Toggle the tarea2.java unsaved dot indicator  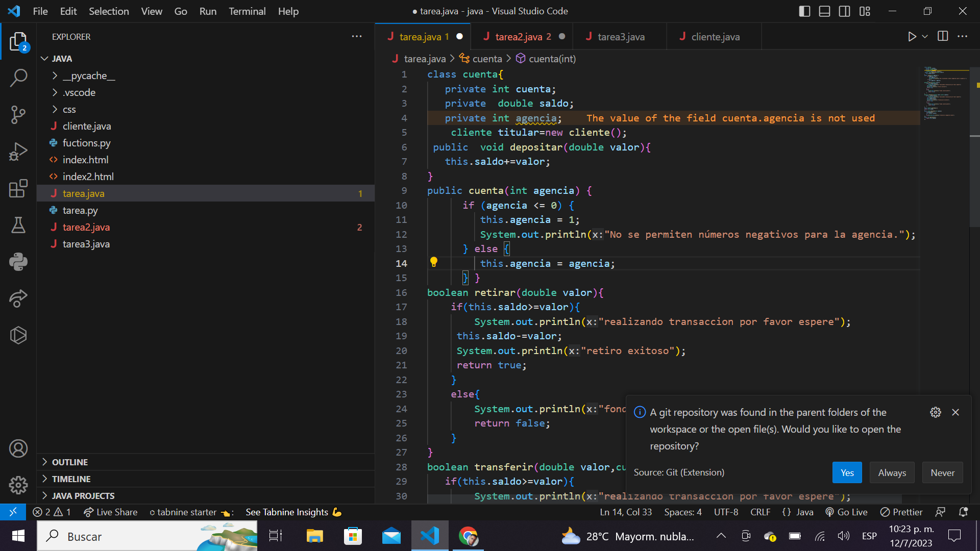tap(561, 37)
